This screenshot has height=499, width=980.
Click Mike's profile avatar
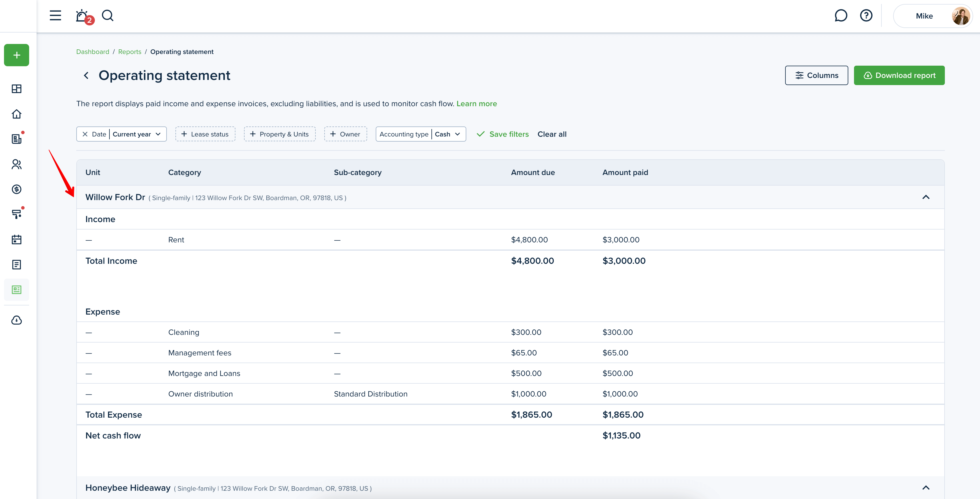961,16
